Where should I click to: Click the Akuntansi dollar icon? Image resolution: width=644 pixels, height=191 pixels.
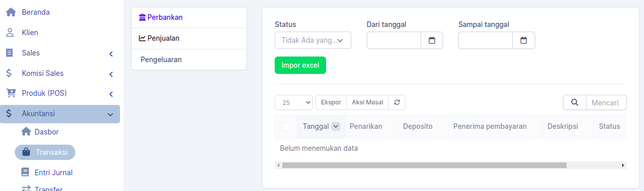click(x=9, y=114)
